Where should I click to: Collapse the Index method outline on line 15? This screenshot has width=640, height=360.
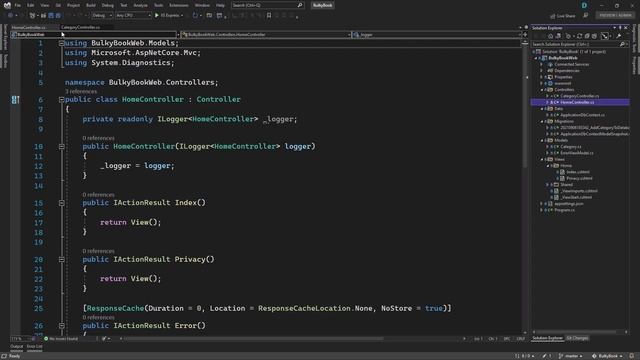pos(61,202)
